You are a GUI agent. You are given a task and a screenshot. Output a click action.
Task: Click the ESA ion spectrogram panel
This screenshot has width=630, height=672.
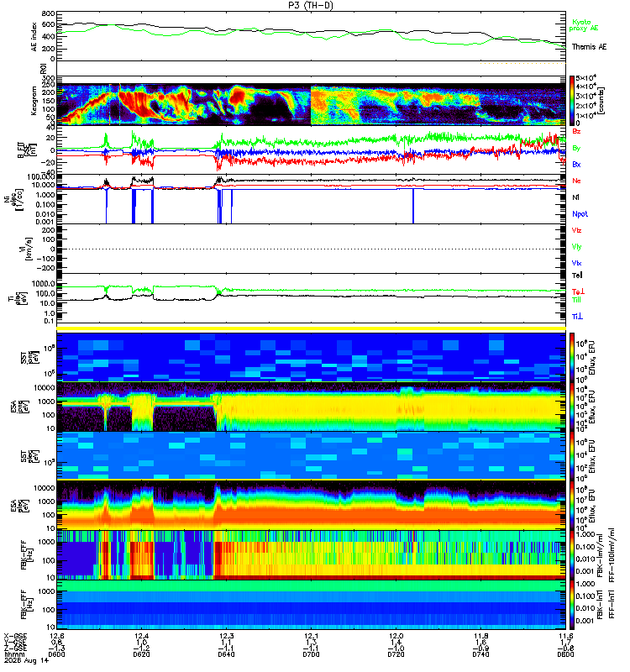coord(311,407)
